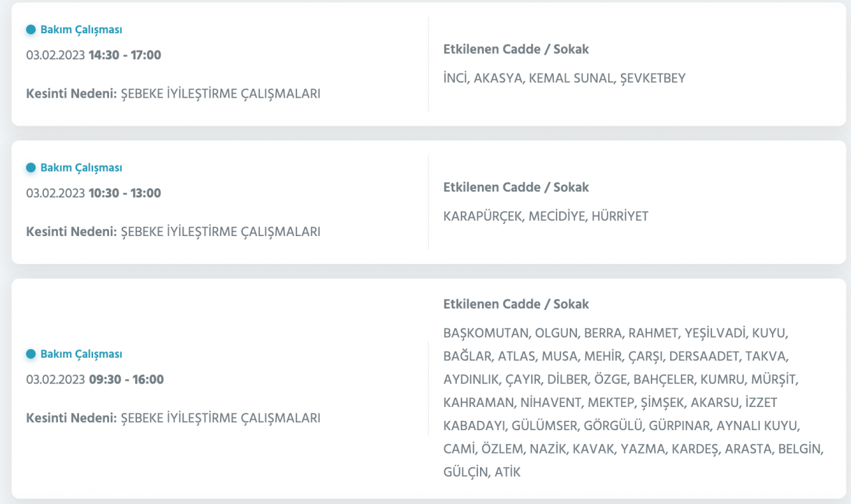Select the MECİDİYE street name
The height and width of the screenshot is (504, 851).
tap(556, 217)
